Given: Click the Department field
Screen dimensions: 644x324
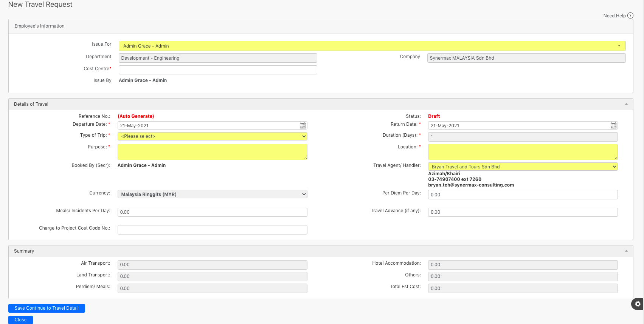Looking at the screenshot, I should tap(218, 58).
